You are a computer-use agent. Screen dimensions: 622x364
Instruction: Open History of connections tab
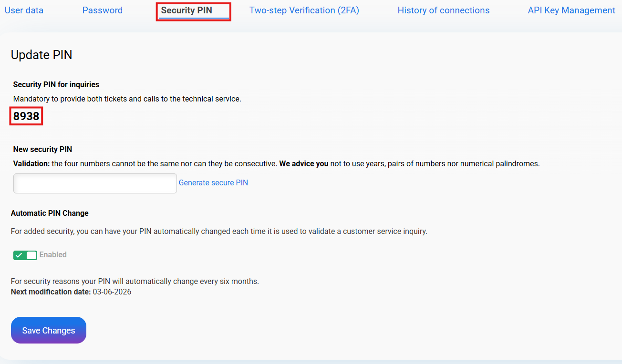click(443, 10)
